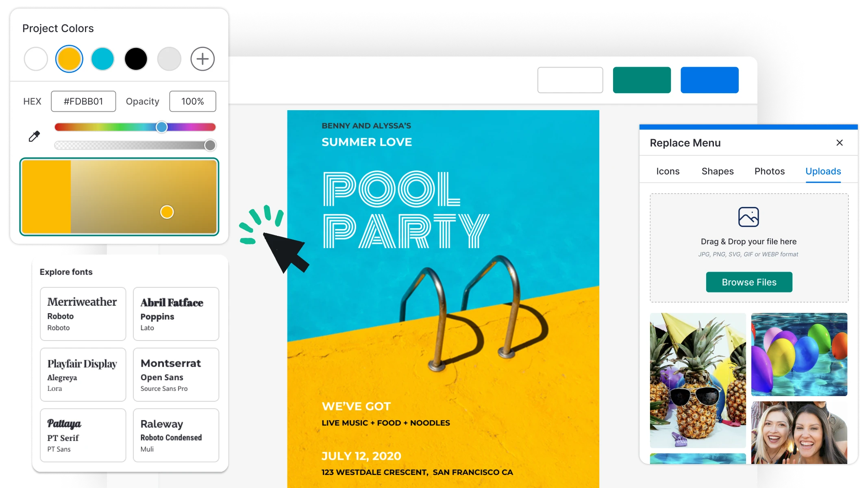Image resolution: width=868 pixels, height=488 pixels.
Task: Click the eyedropper/color picker icon
Action: (33, 136)
